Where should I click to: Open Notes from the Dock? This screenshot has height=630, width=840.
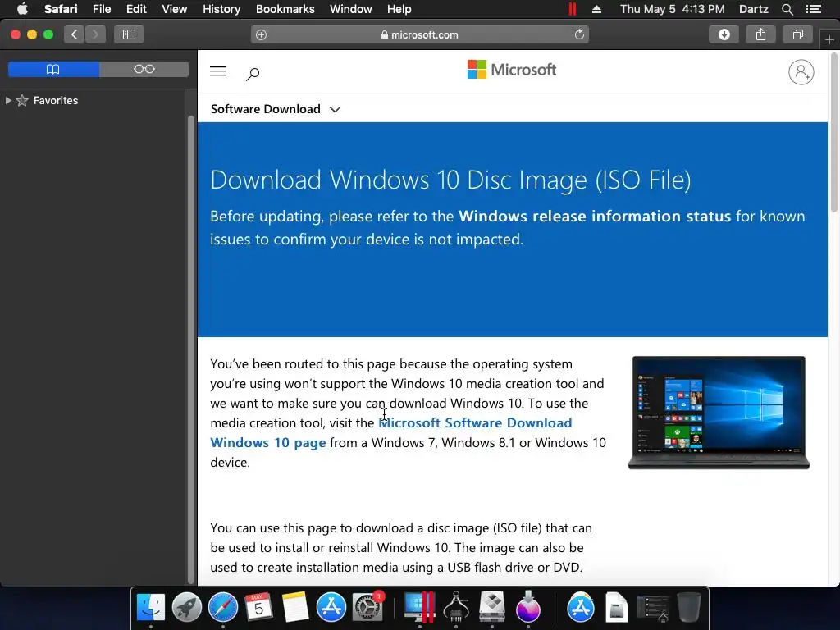(x=294, y=607)
